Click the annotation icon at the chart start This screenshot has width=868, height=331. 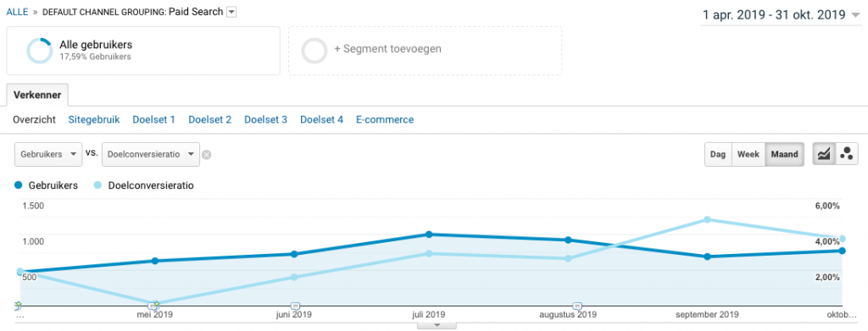(x=18, y=306)
